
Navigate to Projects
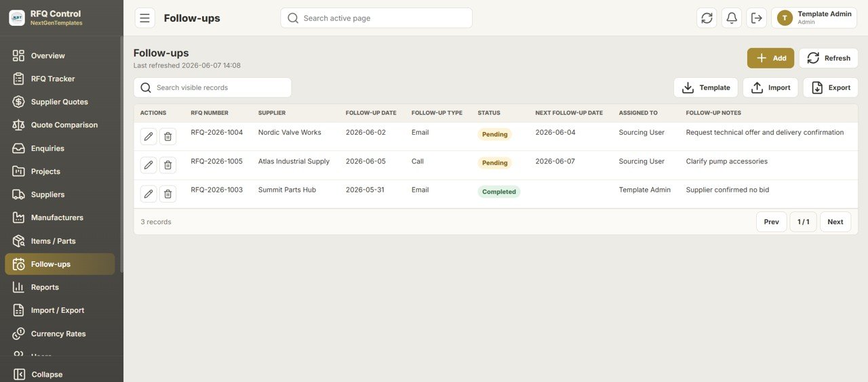coord(60,171)
